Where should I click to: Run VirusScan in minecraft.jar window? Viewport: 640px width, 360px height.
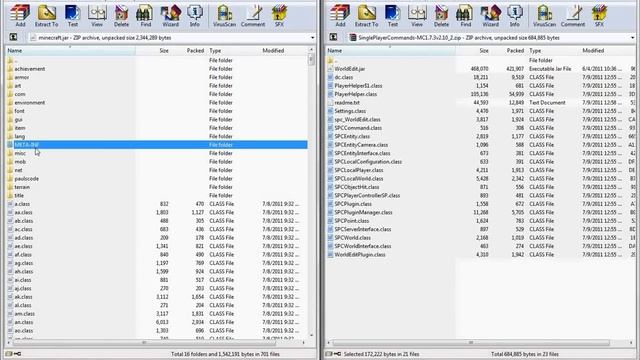point(224,16)
